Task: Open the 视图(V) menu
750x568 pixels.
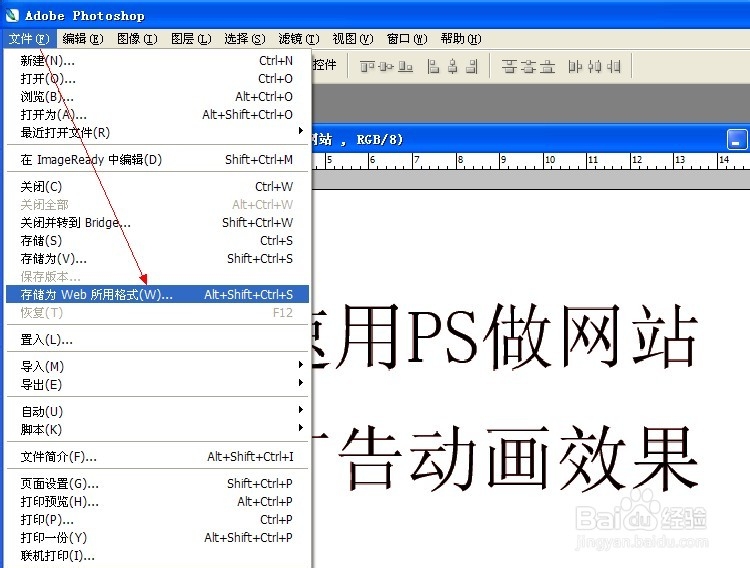Action: (x=353, y=39)
